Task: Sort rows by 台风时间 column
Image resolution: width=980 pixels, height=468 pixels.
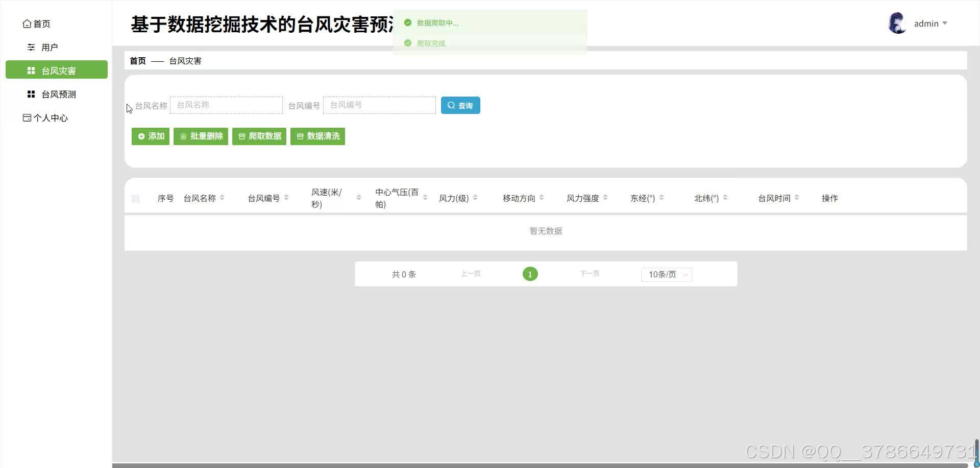Action: pos(798,197)
